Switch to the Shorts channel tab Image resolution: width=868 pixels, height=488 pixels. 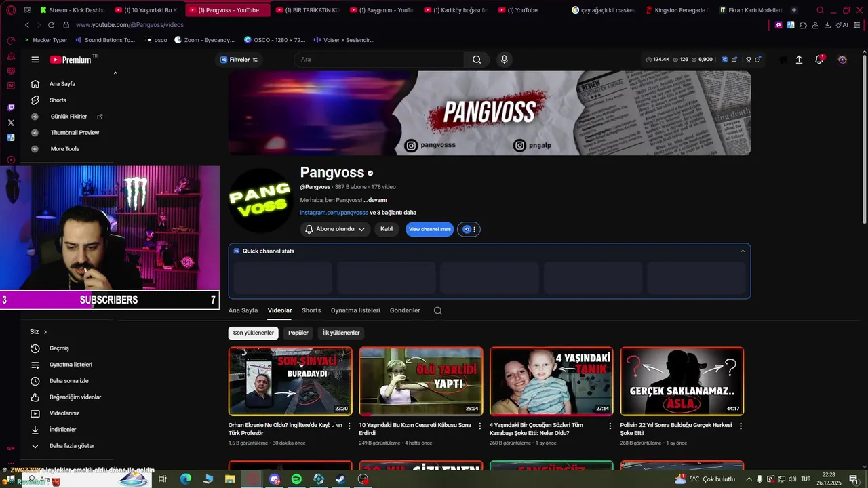click(311, 310)
